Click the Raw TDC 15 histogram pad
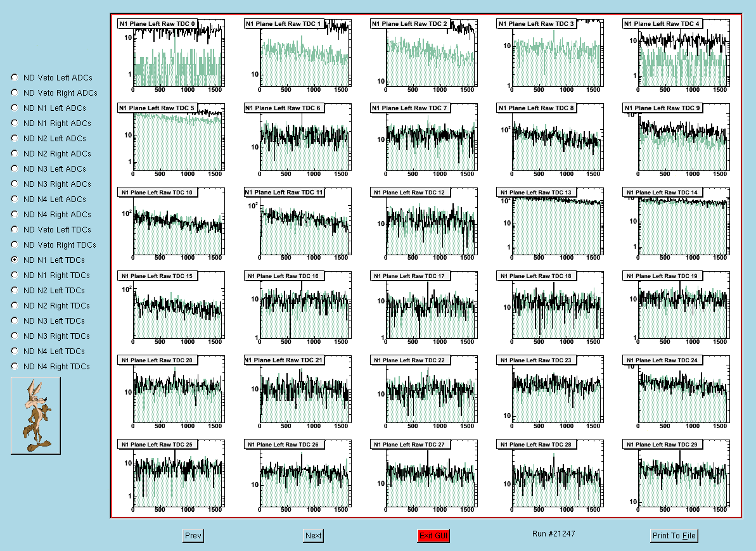The image size is (756, 551). click(x=170, y=308)
